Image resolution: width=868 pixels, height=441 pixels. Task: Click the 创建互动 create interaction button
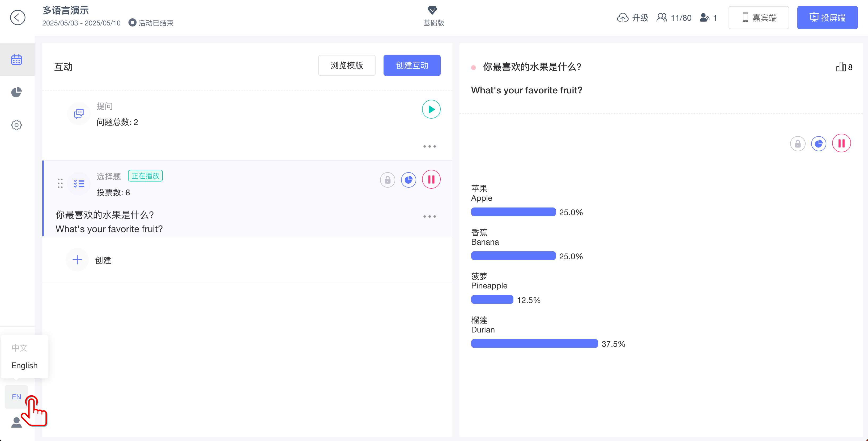(412, 65)
